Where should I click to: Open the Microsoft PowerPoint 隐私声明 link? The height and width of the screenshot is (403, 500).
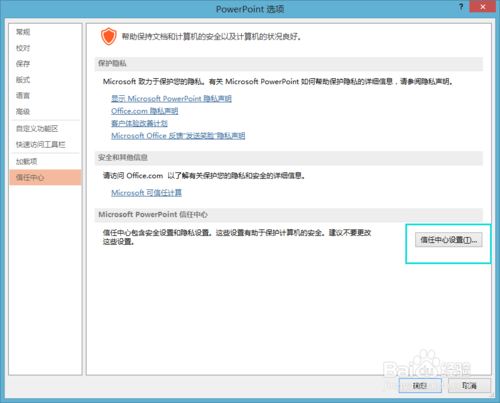[171, 99]
